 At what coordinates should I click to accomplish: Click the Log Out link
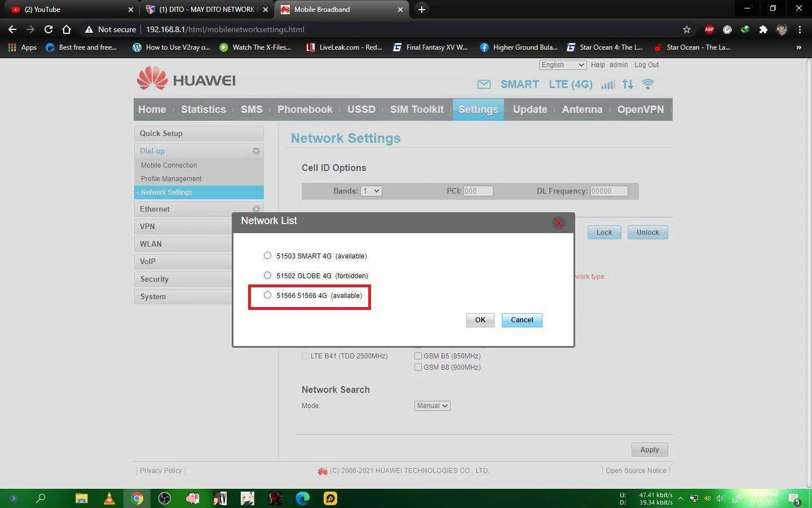tap(646, 65)
